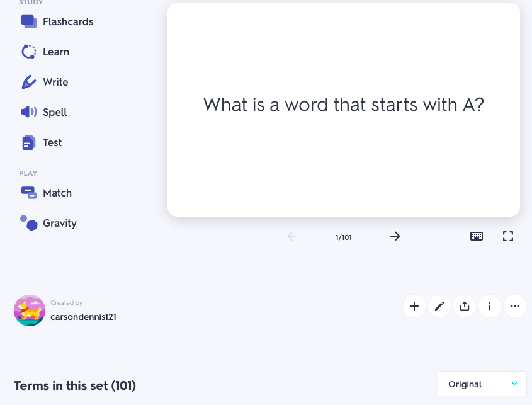
Task: Share this study set
Action: (x=465, y=306)
